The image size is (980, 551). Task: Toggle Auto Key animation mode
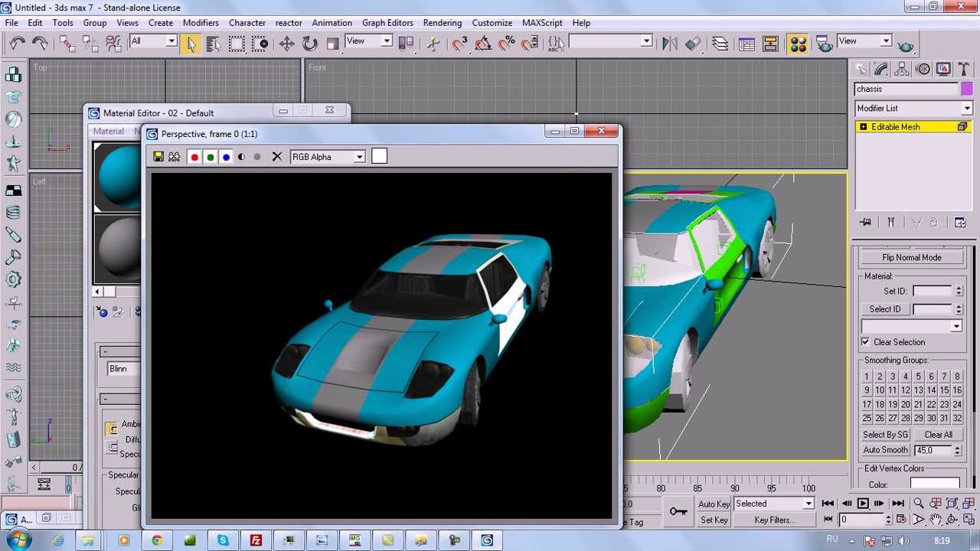714,504
